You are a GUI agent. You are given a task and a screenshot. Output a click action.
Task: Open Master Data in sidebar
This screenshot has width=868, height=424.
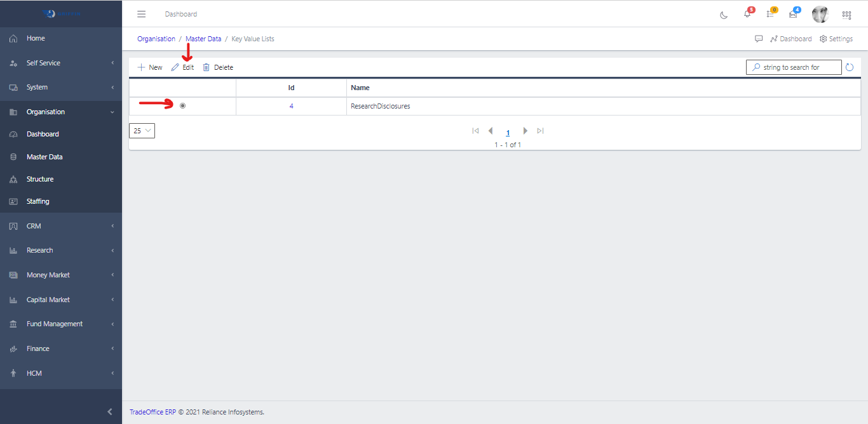coord(44,157)
